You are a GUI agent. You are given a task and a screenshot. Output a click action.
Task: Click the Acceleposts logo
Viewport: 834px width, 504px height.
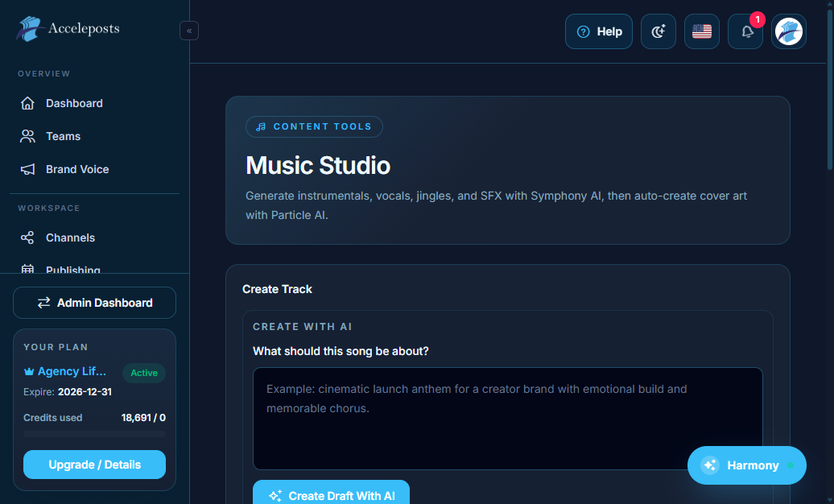[68, 29]
